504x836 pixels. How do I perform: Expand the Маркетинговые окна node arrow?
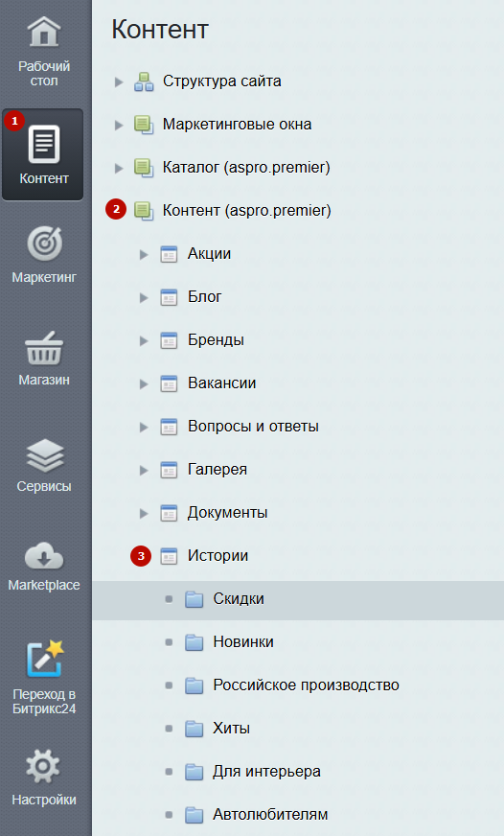click(119, 126)
